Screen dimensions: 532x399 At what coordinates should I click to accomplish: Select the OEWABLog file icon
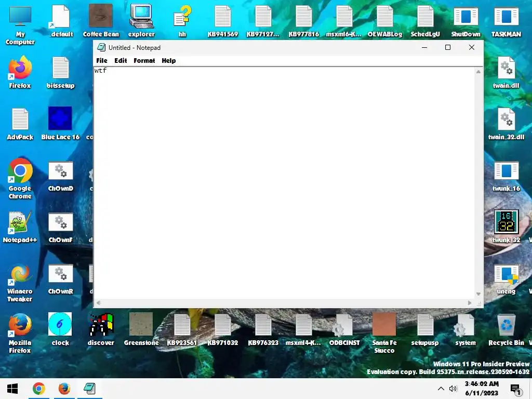(385, 21)
